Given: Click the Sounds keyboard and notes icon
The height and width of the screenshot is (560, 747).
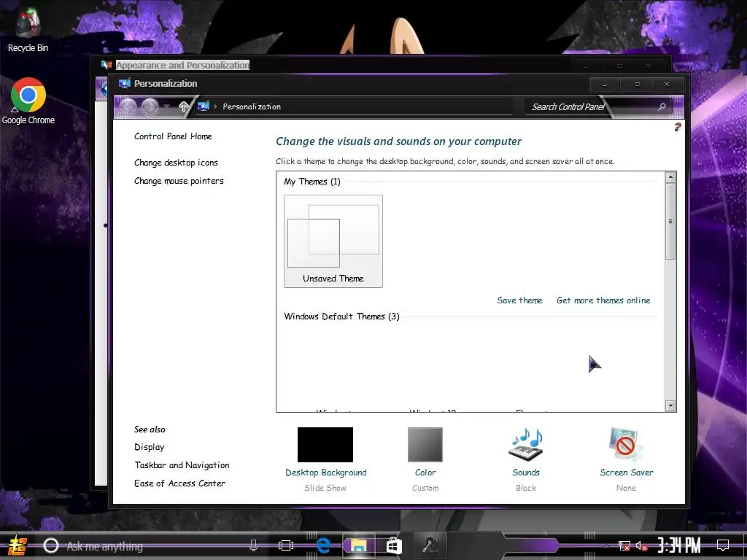Looking at the screenshot, I should [x=525, y=445].
